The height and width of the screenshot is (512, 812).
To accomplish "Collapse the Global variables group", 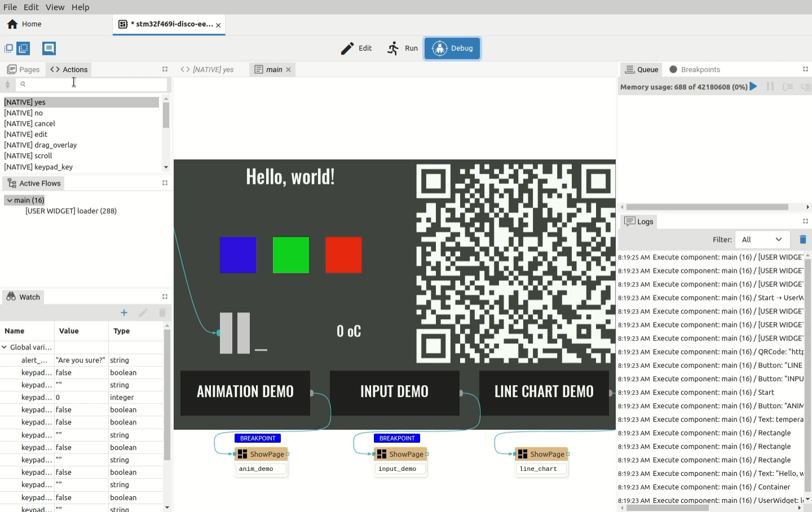I will (5, 347).
